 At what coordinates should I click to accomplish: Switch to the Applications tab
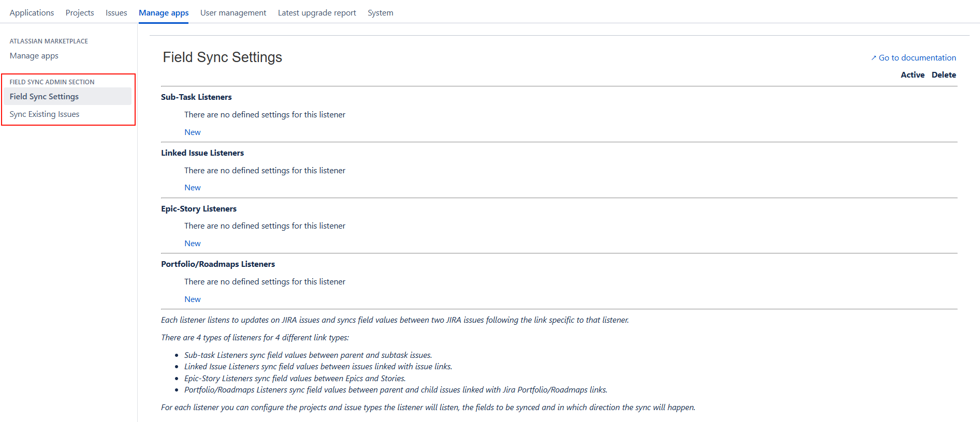coord(32,13)
